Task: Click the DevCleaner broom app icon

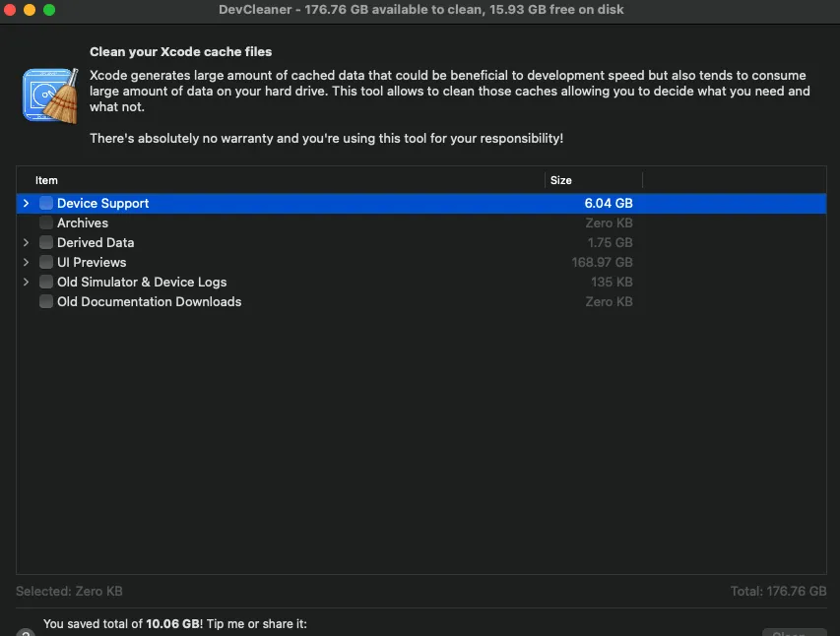Action: (50, 95)
